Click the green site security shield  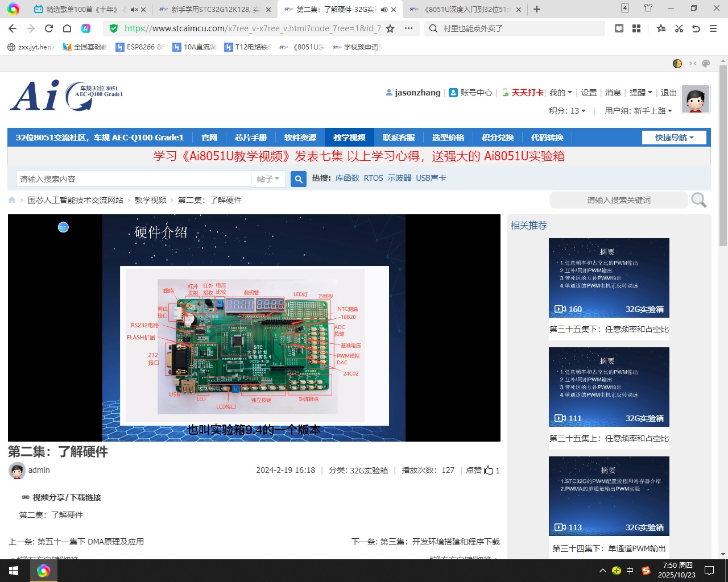coord(114,28)
